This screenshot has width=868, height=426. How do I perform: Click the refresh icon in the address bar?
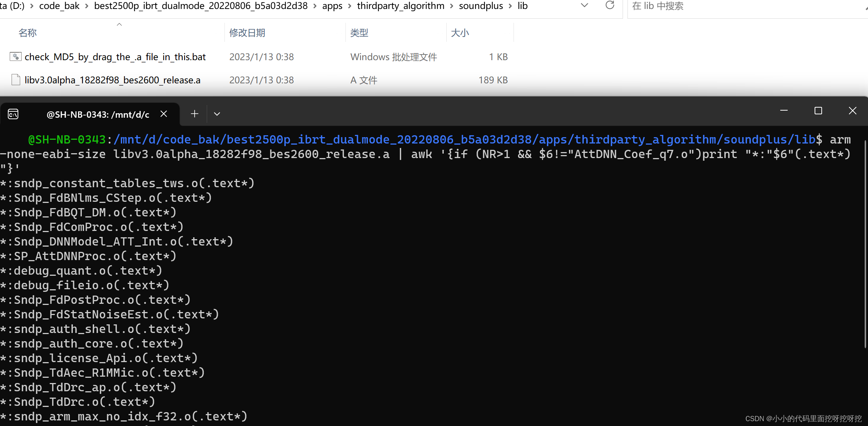click(x=610, y=5)
